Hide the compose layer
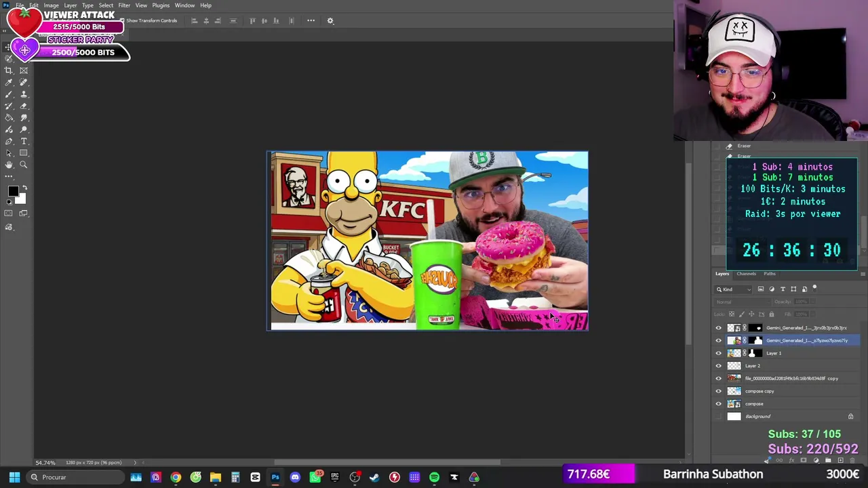 [x=719, y=404]
